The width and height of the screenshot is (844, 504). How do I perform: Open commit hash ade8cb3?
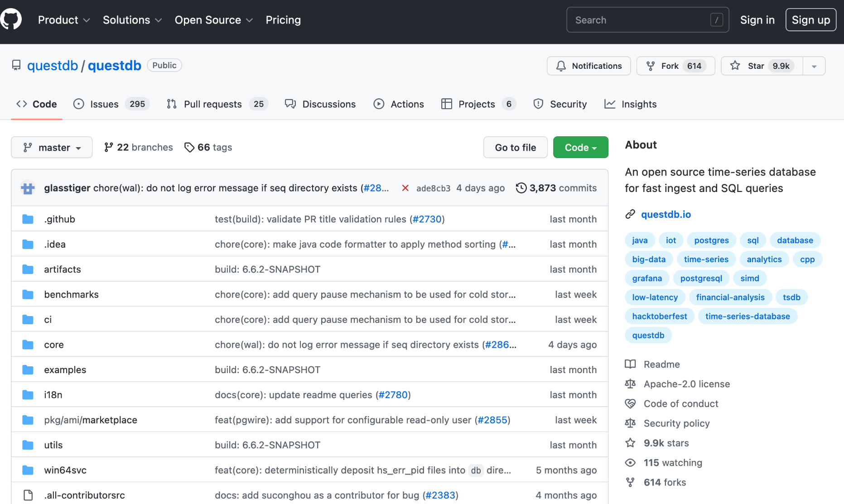coord(433,188)
